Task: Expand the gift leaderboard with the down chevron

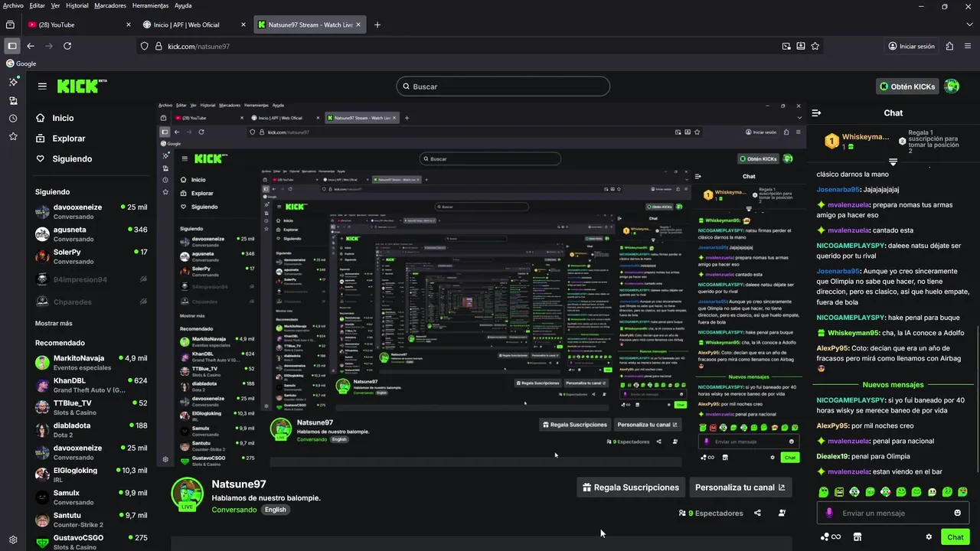Action: tap(893, 161)
